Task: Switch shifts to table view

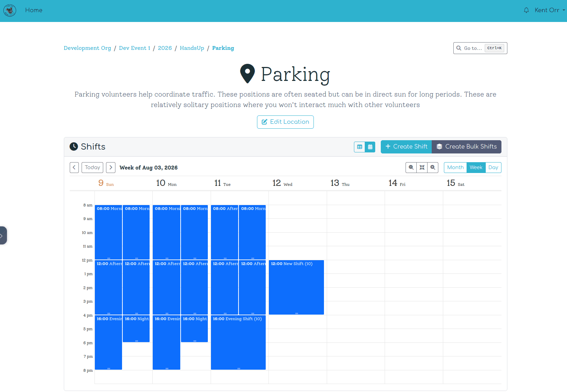Action: tap(360, 147)
